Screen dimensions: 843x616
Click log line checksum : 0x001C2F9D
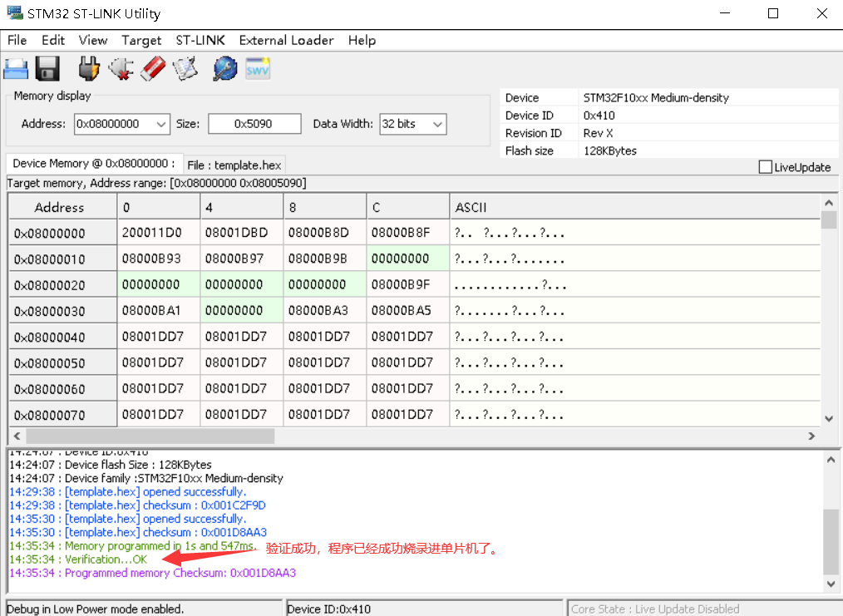pos(138,505)
